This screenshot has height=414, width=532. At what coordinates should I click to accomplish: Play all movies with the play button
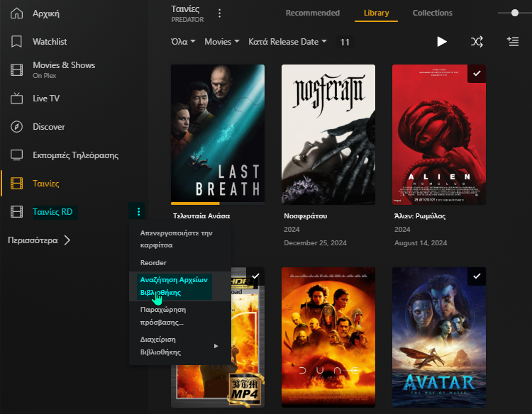point(441,42)
